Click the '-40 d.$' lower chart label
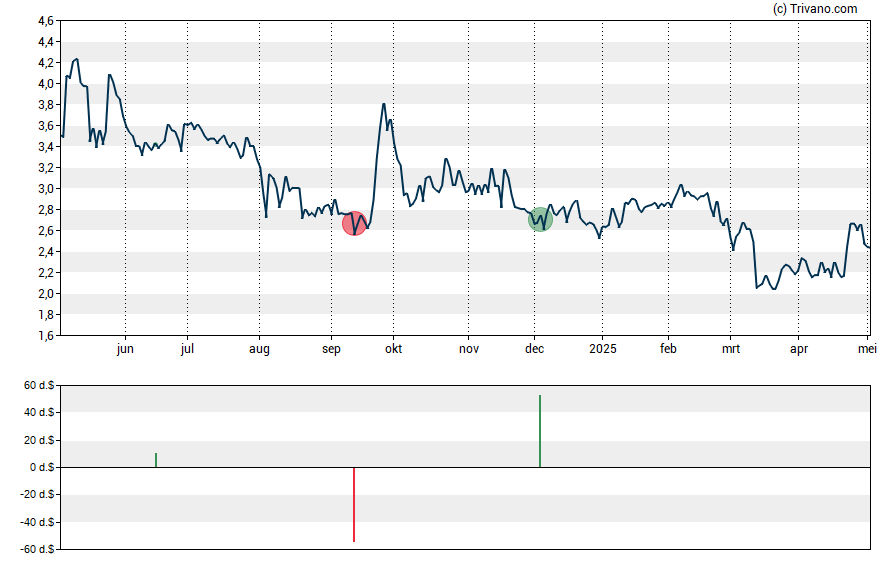Viewport: 888px width, 565px height. coord(37,522)
